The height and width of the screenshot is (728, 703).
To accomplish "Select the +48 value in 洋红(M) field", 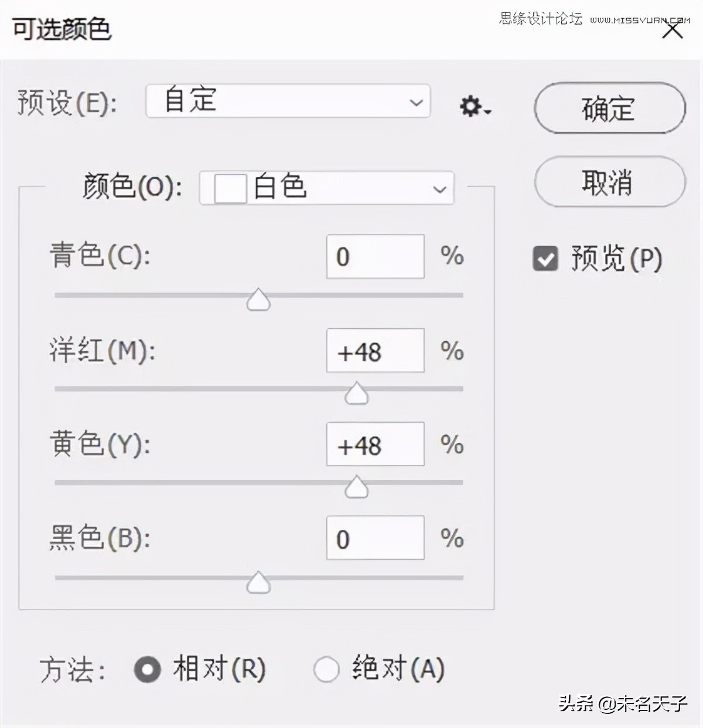I will [375, 351].
